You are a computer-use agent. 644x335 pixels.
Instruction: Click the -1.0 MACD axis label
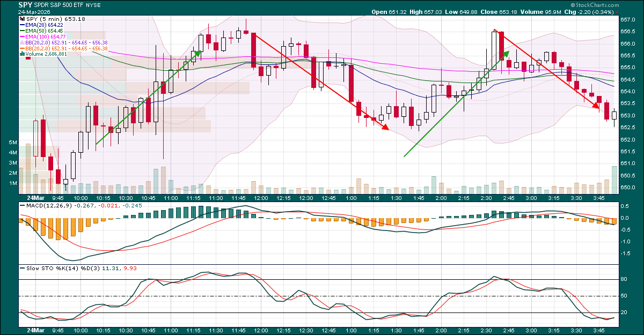pyautogui.click(x=626, y=241)
